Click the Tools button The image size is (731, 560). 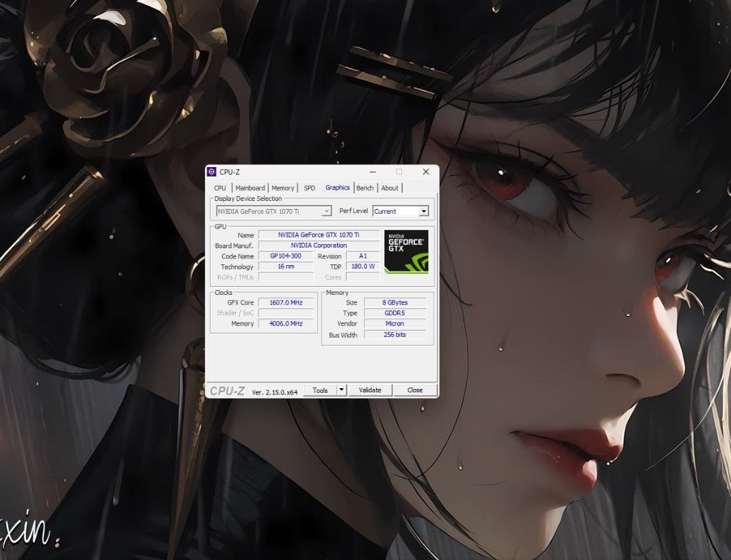coord(320,390)
